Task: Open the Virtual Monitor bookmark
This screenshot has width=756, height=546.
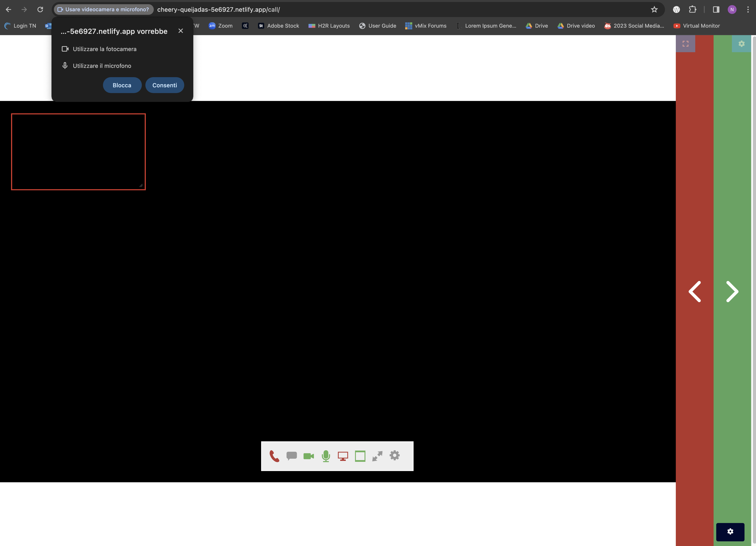Action: click(x=697, y=26)
